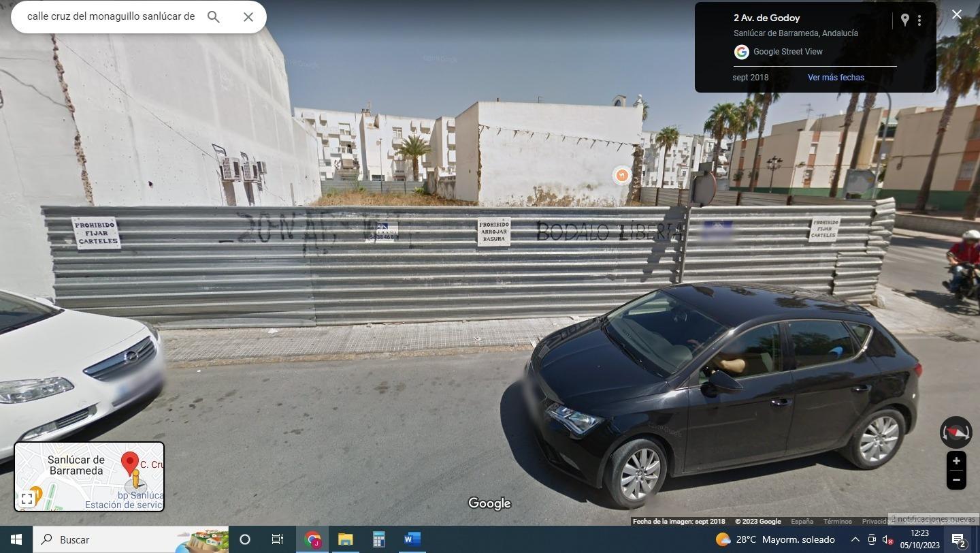The image size is (980, 553).
Task: Click the compass rotation control
Action: (956, 432)
